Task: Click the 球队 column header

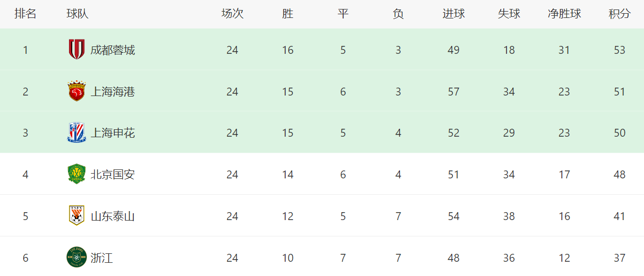Action: tap(77, 14)
